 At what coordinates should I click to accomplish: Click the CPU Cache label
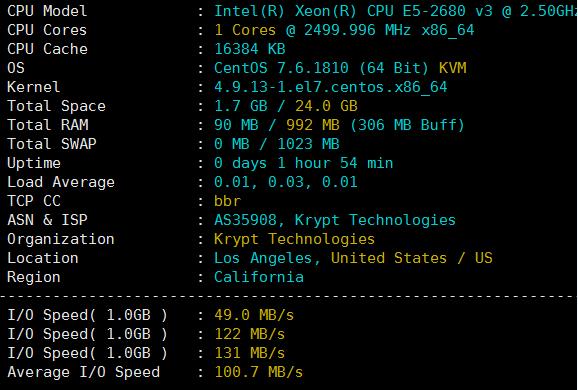point(47,49)
